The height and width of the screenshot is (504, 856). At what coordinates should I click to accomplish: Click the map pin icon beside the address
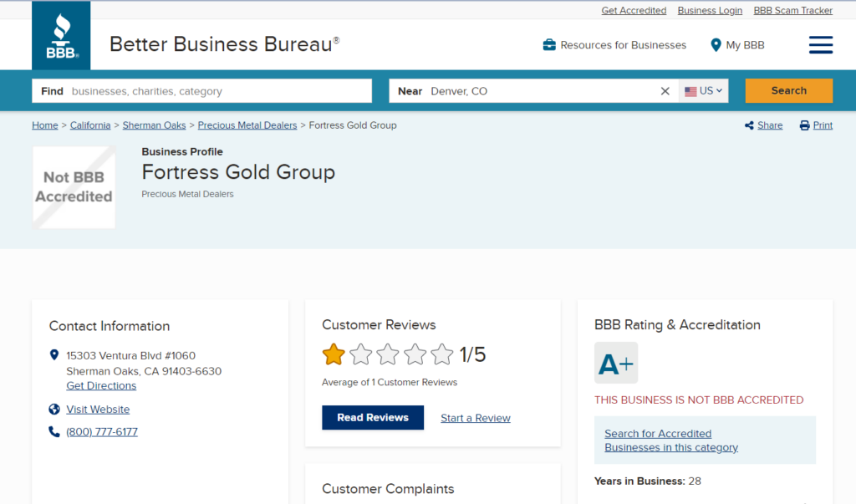pos(54,355)
